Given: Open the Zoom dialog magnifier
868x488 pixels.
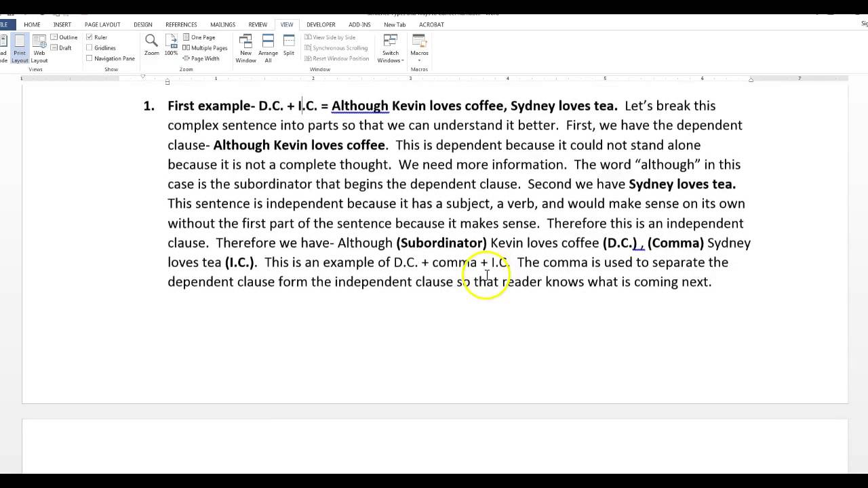Looking at the screenshot, I should pyautogui.click(x=151, y=45).
